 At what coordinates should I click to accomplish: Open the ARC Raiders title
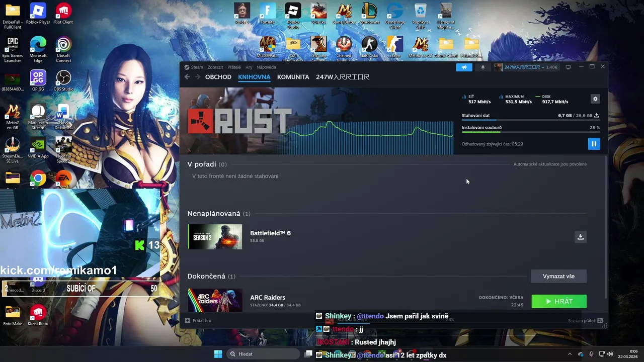coord(268,297)
